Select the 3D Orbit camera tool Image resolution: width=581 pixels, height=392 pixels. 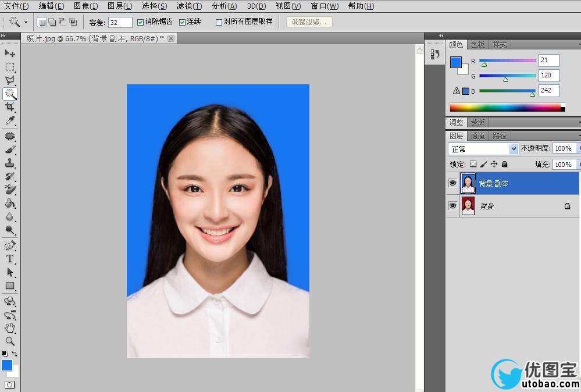click(10, 315)
